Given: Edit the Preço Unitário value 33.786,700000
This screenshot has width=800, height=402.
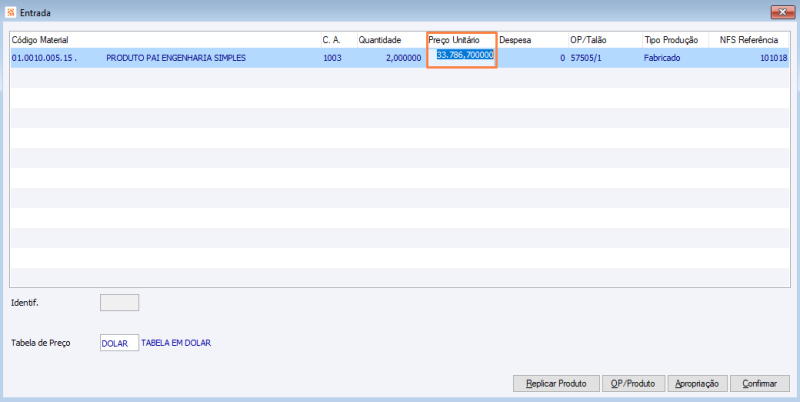Looking at the screenshot, I should pos(465,55).
